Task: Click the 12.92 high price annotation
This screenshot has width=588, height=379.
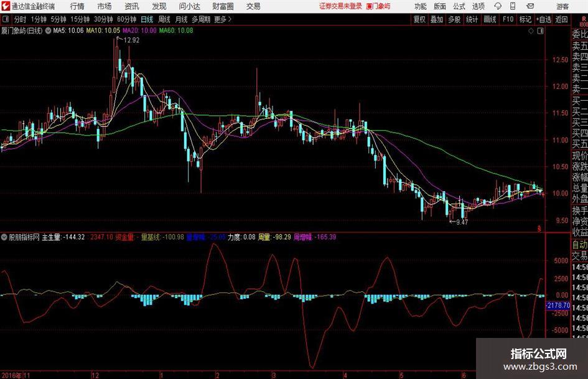Action: [x=131, y=40]
